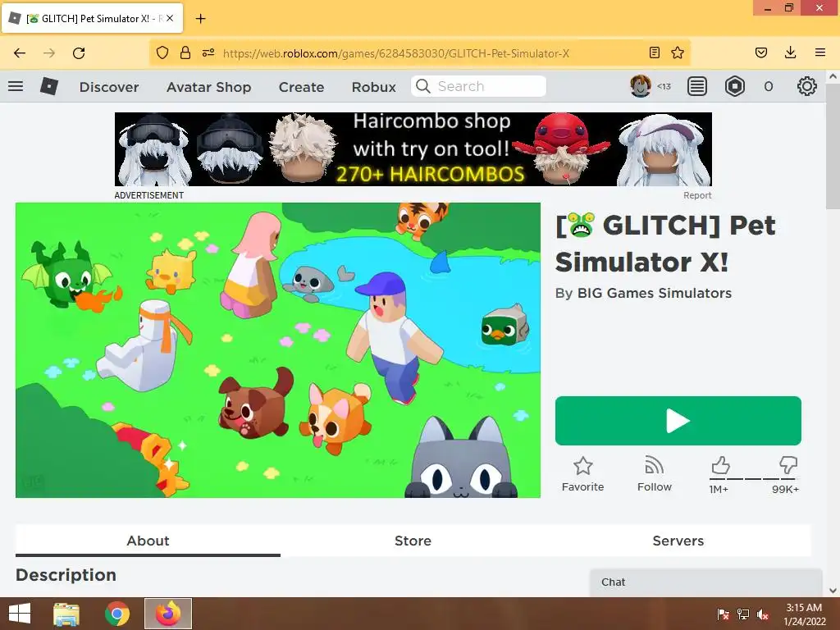Open network status tray icon
The width and height of the screenshot is (840, 630).
click(743, 614)
